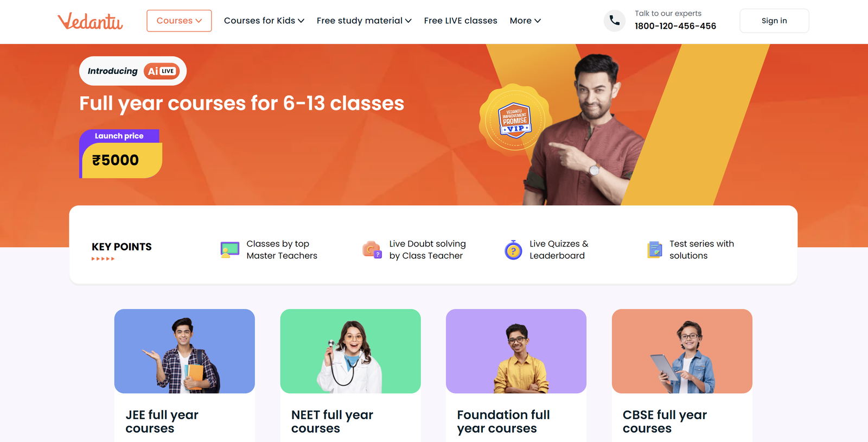The image size is (868, 442).
Task: Click the Vedantu logo
Action: (x=90, y=21)
